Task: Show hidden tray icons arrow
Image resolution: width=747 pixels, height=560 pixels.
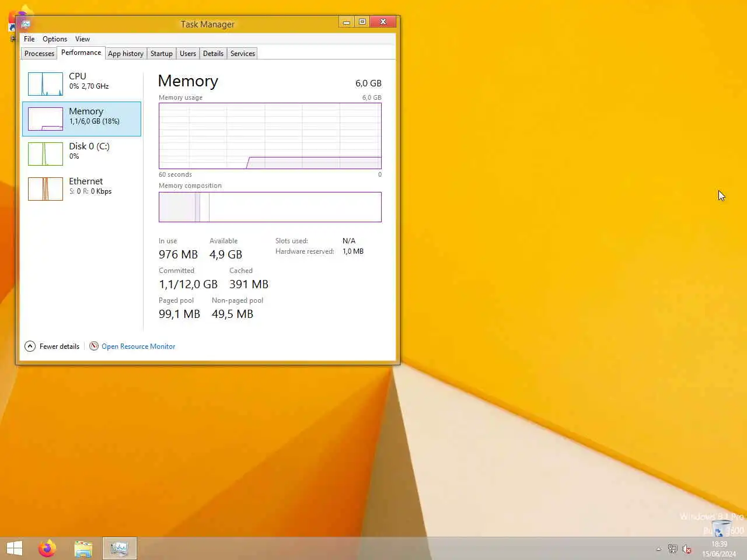Action: [x=658, y=549]
